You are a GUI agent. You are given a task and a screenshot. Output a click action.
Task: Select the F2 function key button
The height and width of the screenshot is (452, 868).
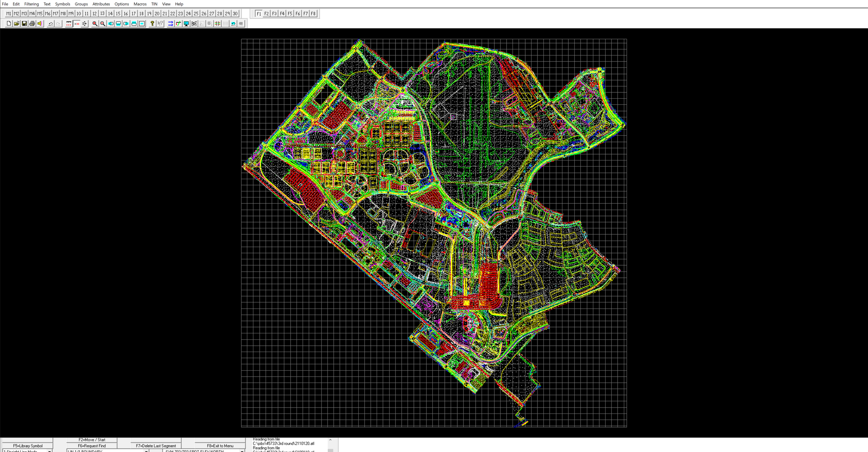pyautogui.click(x=267, y=14)
